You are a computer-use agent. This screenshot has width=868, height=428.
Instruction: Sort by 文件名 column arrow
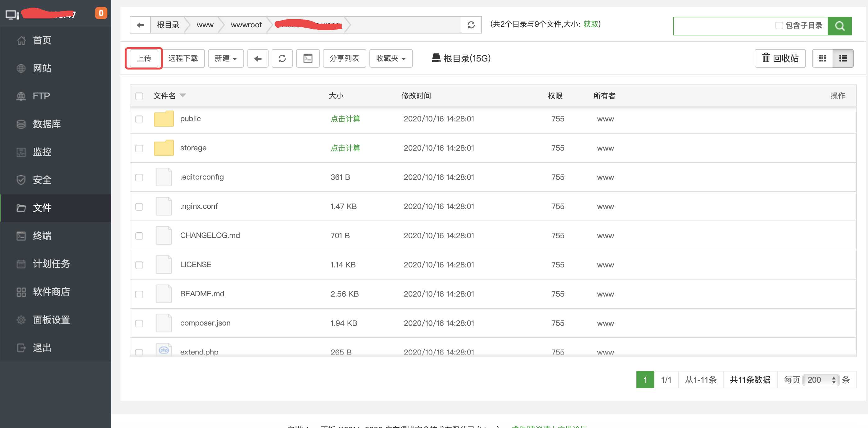[x=183, y=95]
